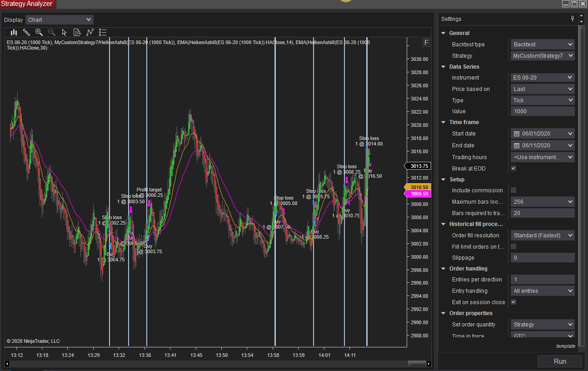Click the 14:11 time axis label
Screen dimensions: 588x371
pyautogui.click(x=350, y=355)
